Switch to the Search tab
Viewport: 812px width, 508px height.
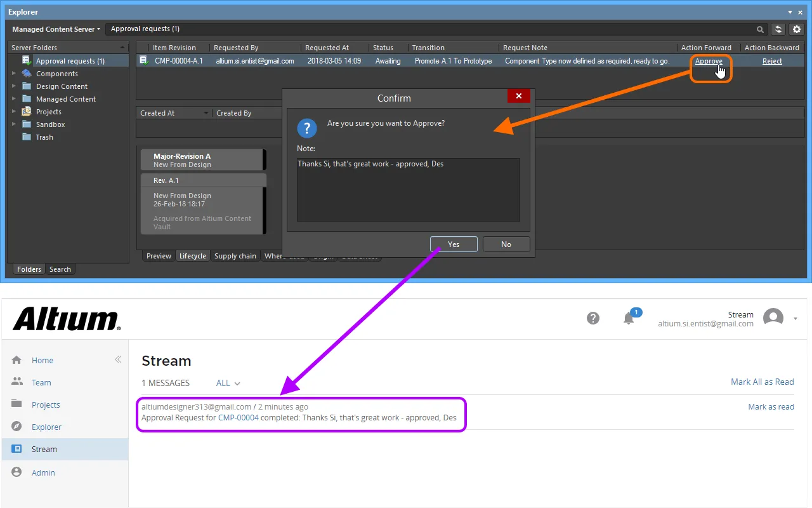[x=60, y=269]
